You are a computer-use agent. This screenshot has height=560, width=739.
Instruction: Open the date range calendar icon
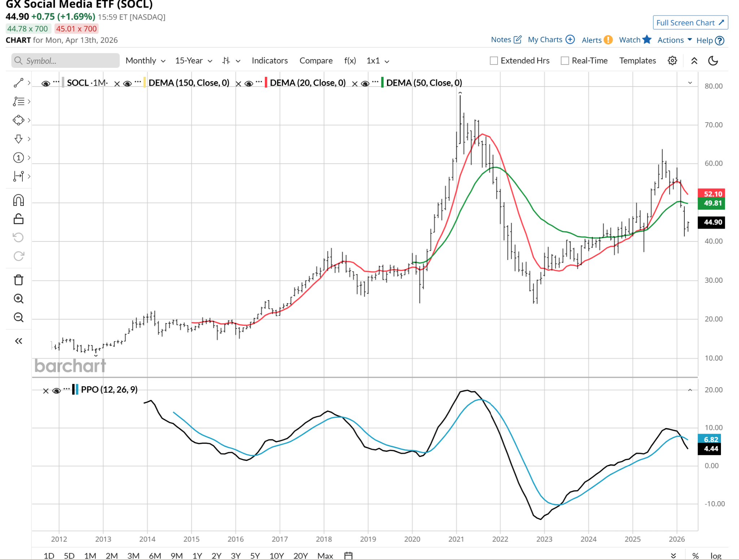point(348,555)
